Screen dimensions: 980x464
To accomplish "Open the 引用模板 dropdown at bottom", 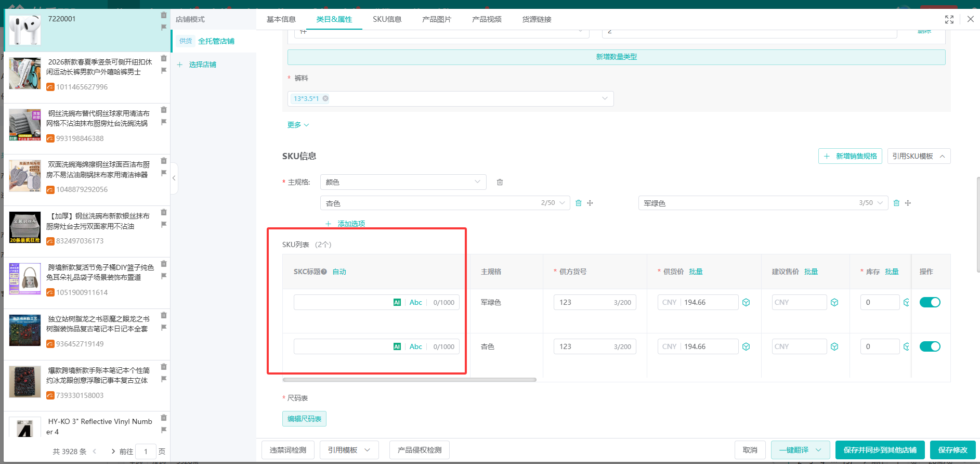I will (349, 450).
